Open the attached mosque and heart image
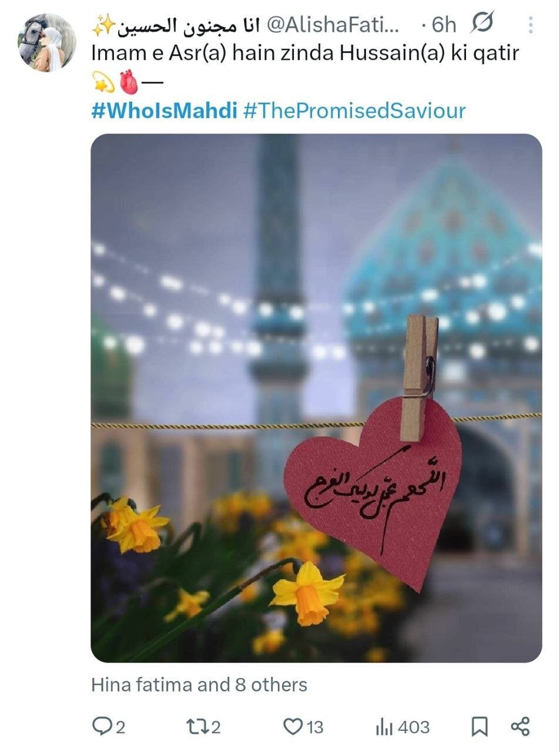Viewport: 560px width, 752px height. (x=316, y=398)
